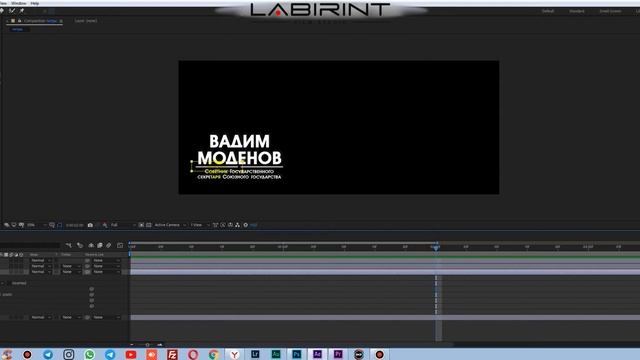
Task: Click the timeline zoom slider handle
Action: [148, 345]
